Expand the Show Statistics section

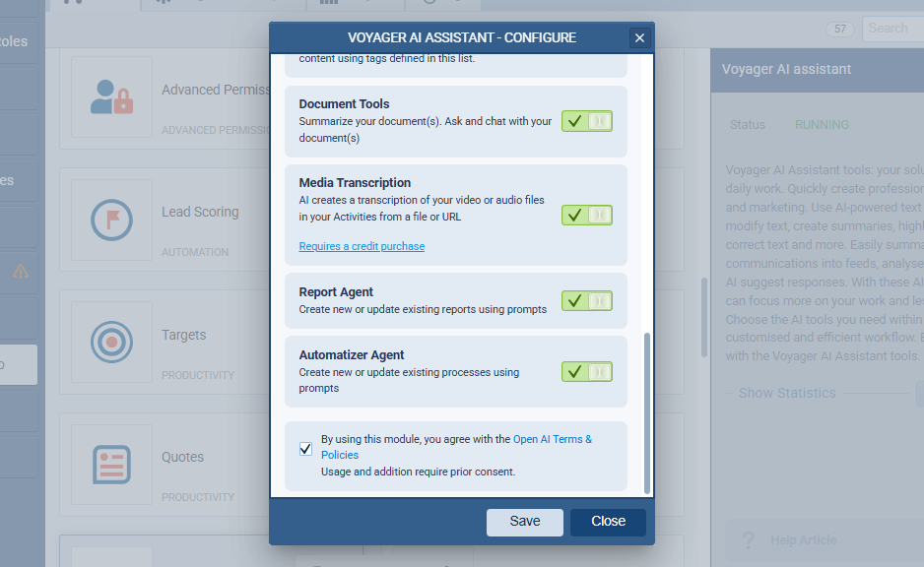click(x=786, y=393)
